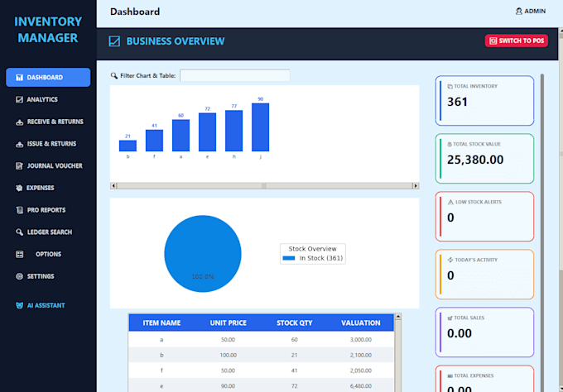The height and width of the screenshot is (392, 563).
Task: Click the Pro Reports icon
Action: tap(19, 210)
